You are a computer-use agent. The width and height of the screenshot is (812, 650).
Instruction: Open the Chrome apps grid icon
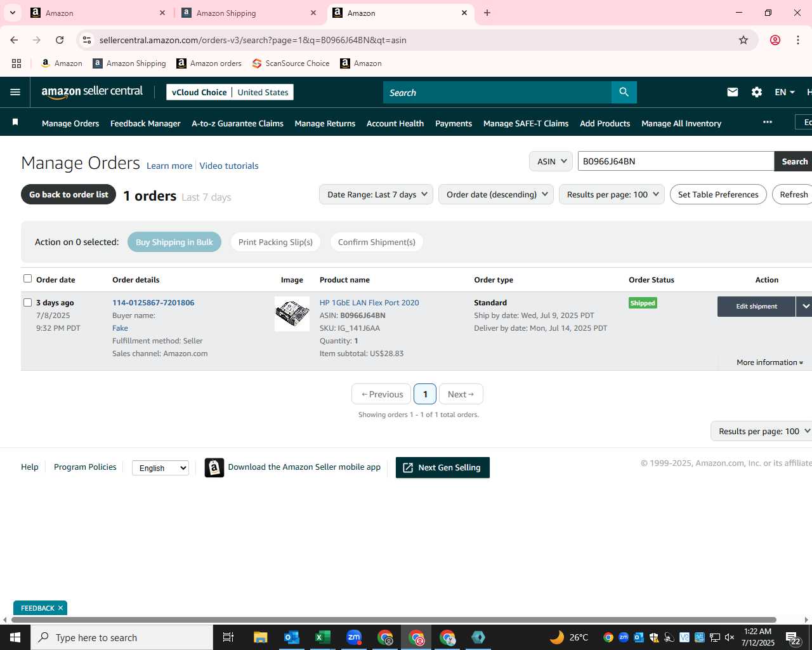pos(16,63)
